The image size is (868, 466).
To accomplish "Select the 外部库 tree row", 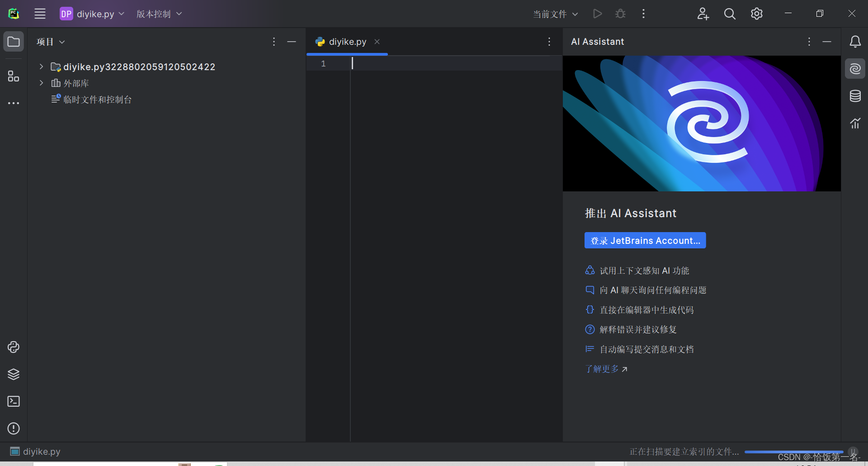I will (x=166, y=83).
